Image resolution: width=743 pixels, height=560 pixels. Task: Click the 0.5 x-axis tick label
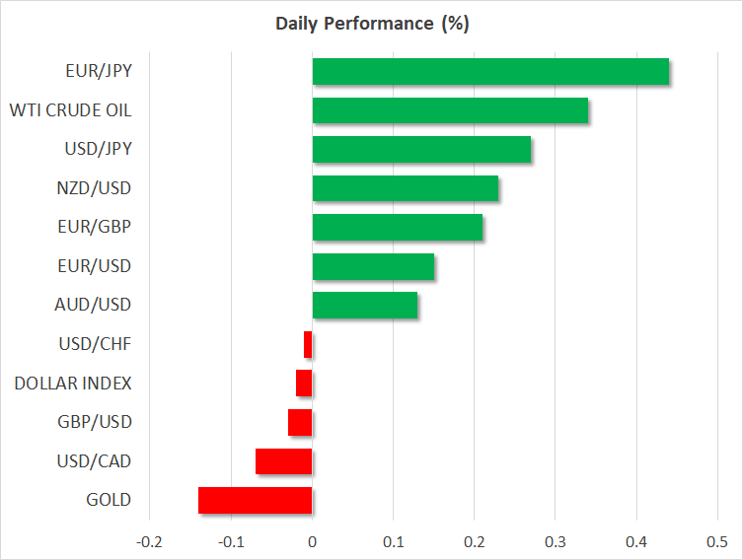click(716, 542)
